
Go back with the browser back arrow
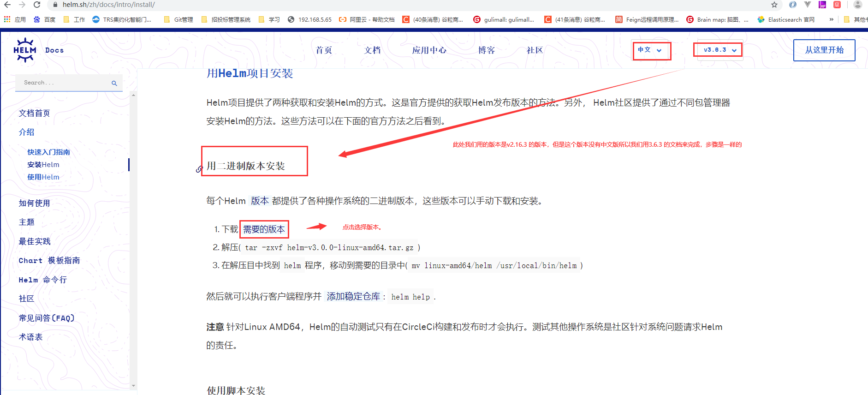[7, 5]
